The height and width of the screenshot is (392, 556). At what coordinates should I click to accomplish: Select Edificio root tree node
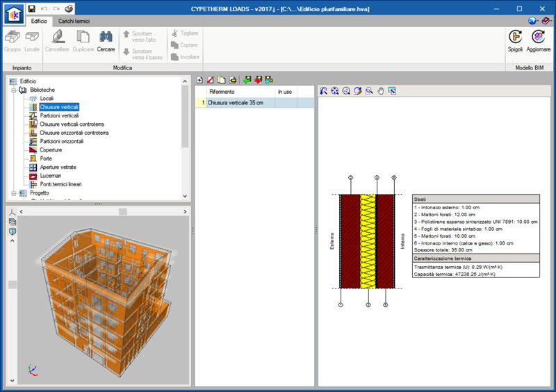click(28, 81)
